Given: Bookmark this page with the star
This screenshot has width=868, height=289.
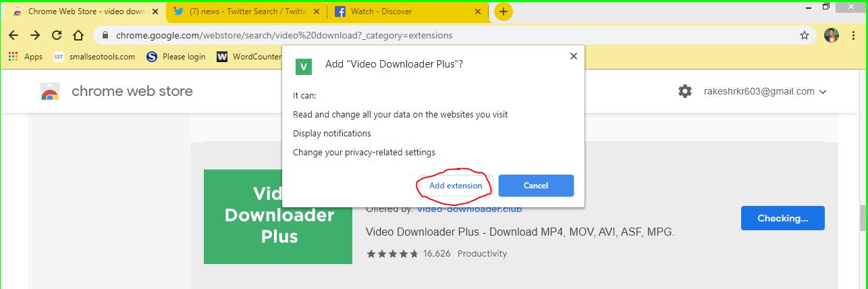Looking at the screenshot, I should (x=804, y=35).
